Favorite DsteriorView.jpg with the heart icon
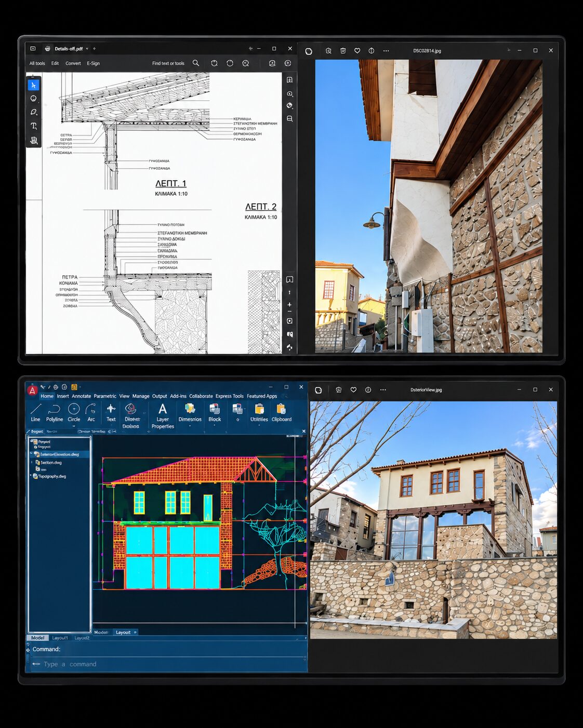 click(x=353, y=390)
